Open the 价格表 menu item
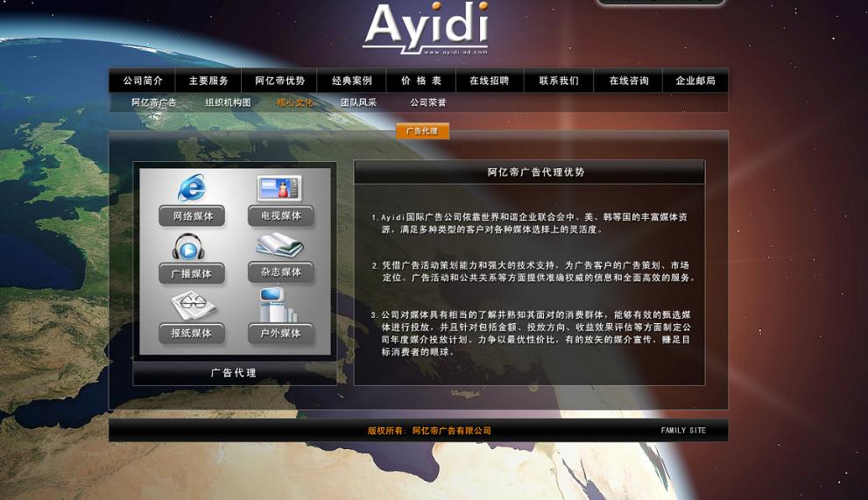 [421, 81]
